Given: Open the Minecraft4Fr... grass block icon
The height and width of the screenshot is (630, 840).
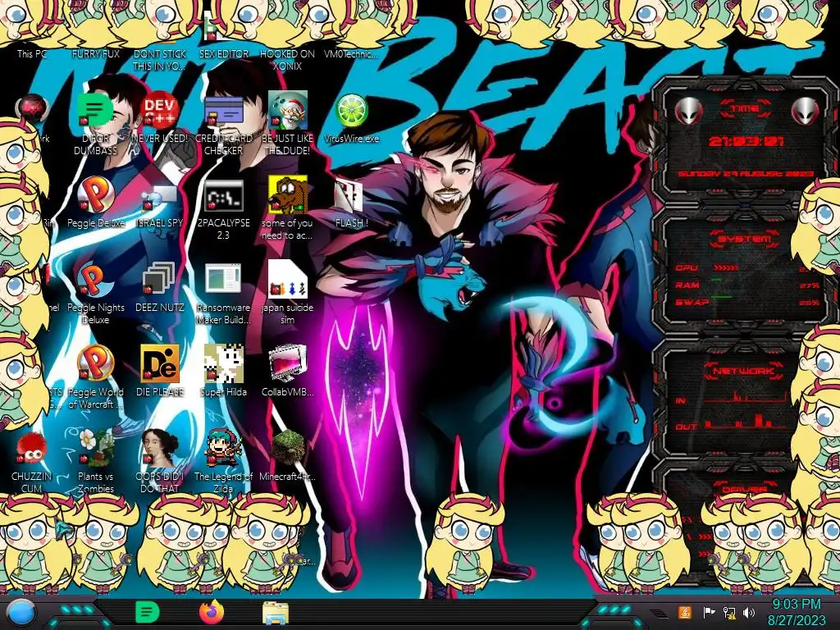Looking at the screenshot, I should coord(287,448).
